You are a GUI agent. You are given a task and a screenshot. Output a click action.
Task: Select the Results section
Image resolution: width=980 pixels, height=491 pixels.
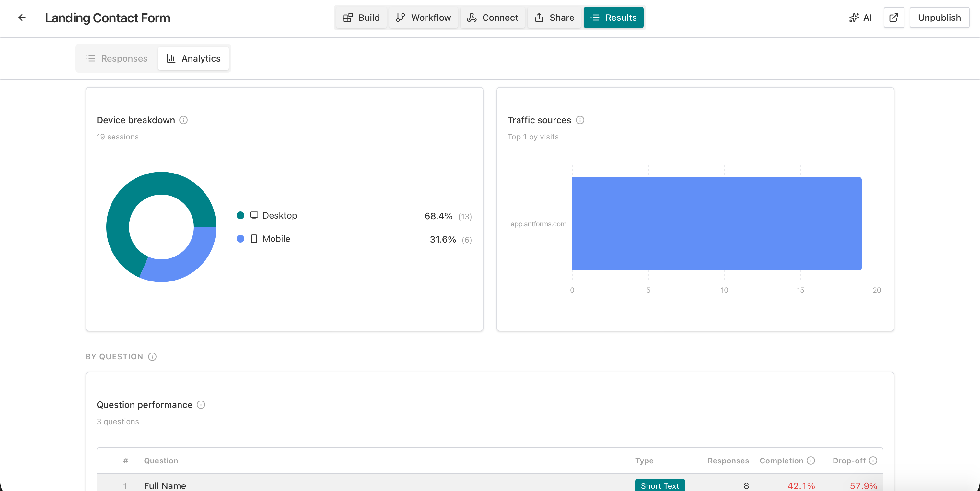click(613, 18)
